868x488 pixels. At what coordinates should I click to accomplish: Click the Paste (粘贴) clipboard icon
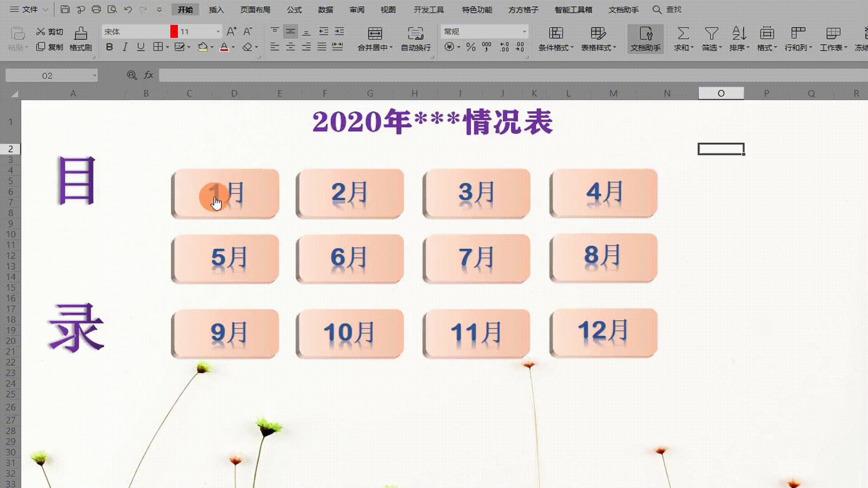click(17, 34)
